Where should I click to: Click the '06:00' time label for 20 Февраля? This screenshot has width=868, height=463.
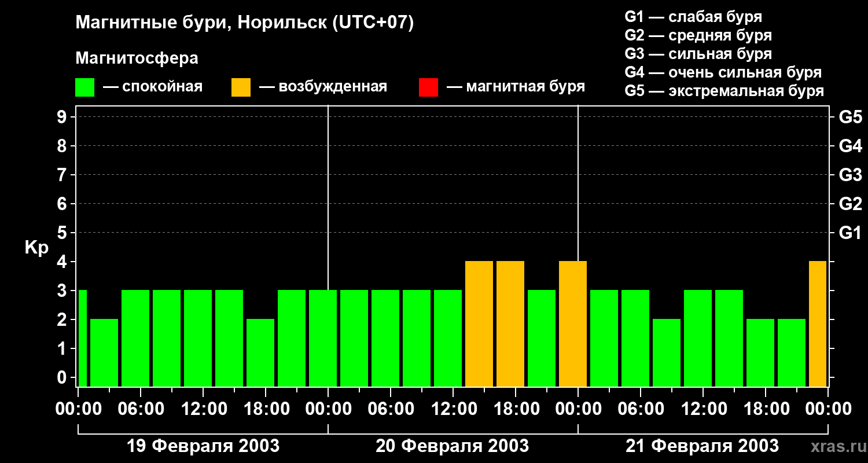pos(391,409)
